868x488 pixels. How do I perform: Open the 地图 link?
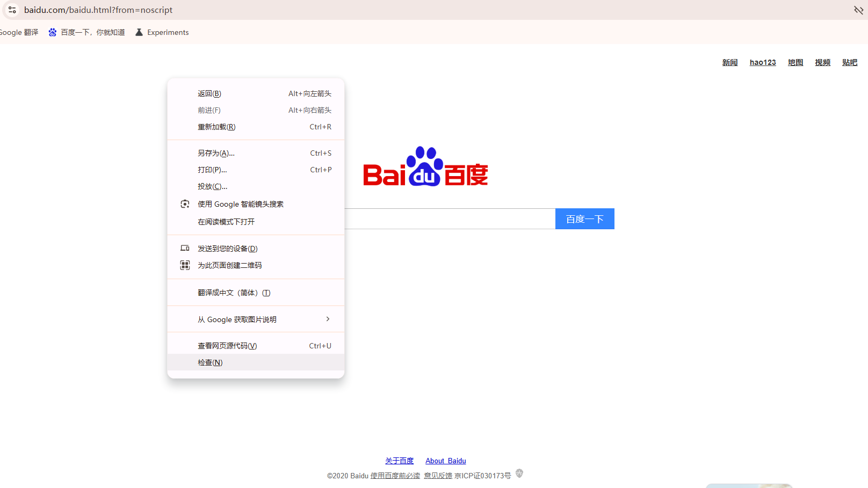(x=795, y=62)
